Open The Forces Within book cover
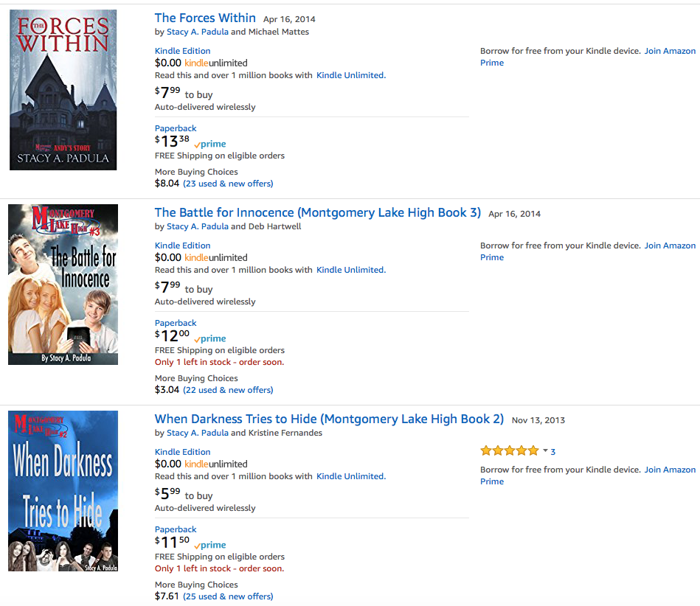This screenshot has width=700, height=606. tap(63, 90)
